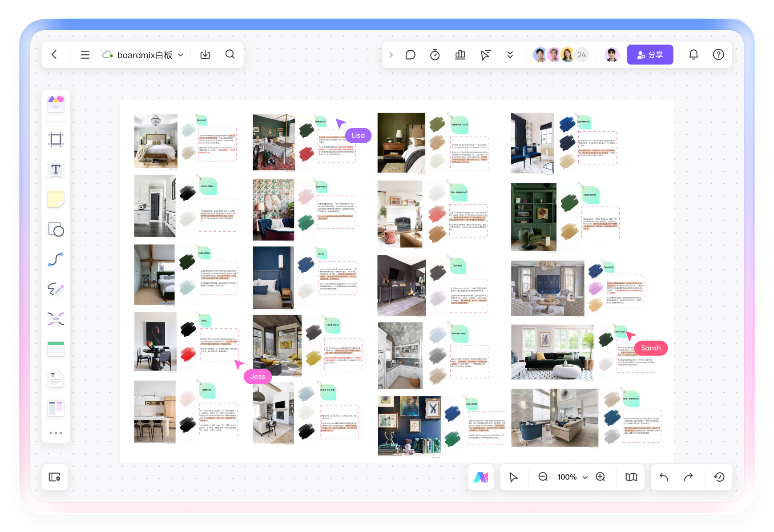Click the 分享 share button
This screenshot has width=774, height=532.
(x=649, y=55)
